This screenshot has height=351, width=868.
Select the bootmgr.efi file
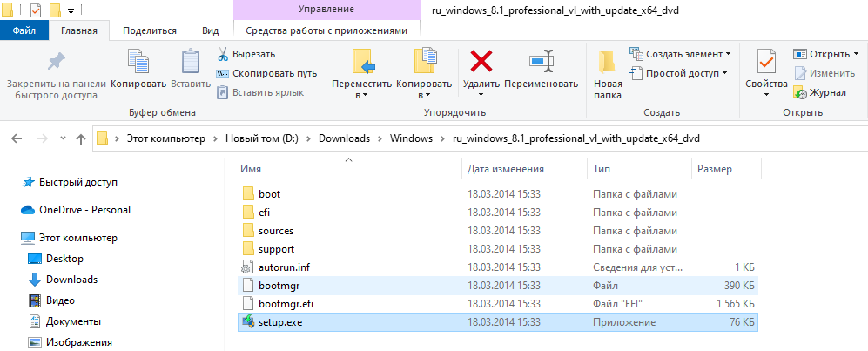click(x=498, y=304)
